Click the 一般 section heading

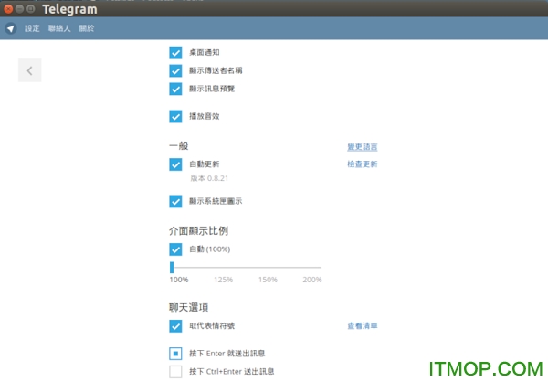179,146
